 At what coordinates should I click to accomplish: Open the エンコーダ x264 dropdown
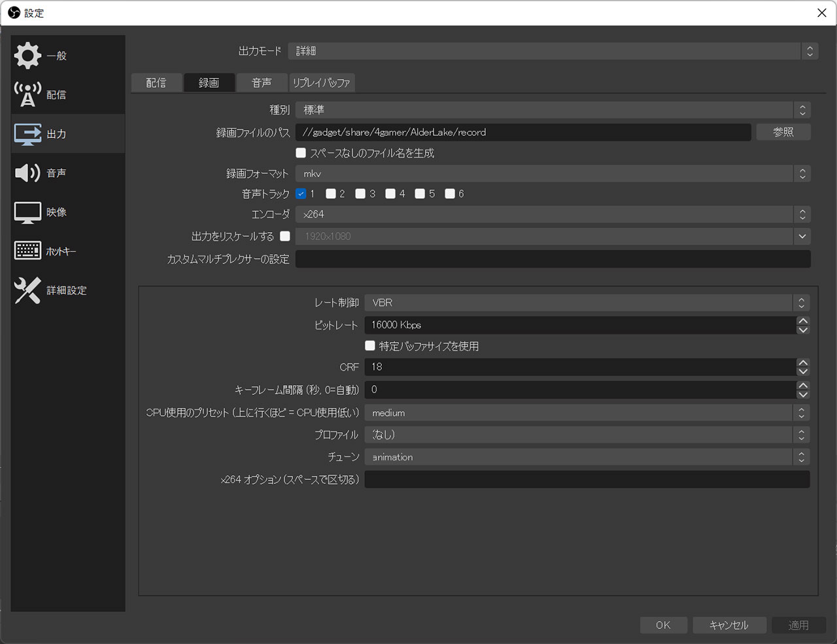(553, 214)
